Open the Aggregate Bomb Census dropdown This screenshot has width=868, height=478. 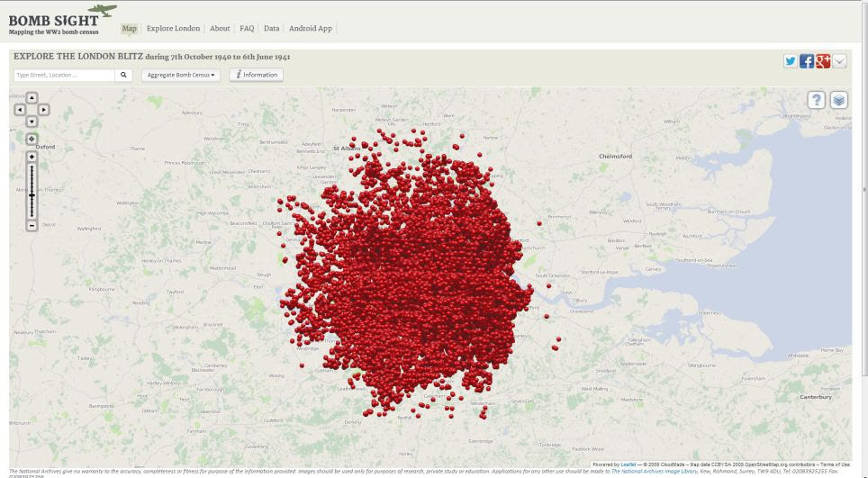[180, 75]
